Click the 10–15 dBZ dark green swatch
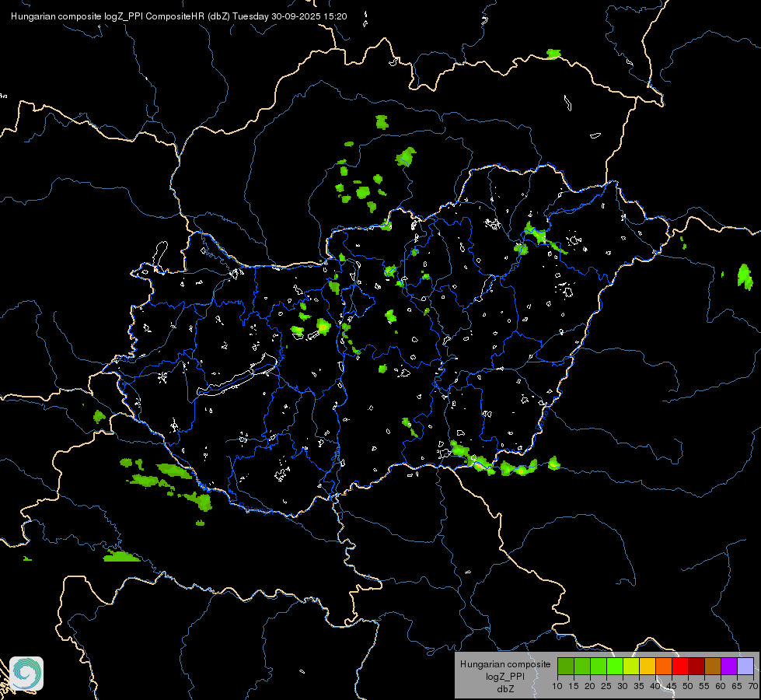761x700 pixels. (x=565, y=666)
